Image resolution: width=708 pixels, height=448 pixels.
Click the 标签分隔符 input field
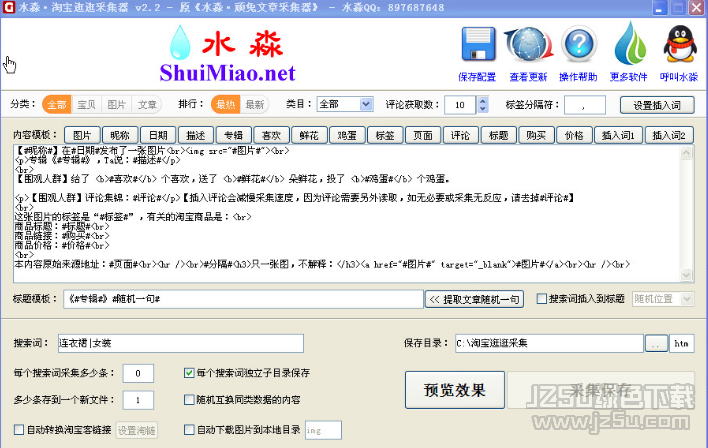(585, 105)
